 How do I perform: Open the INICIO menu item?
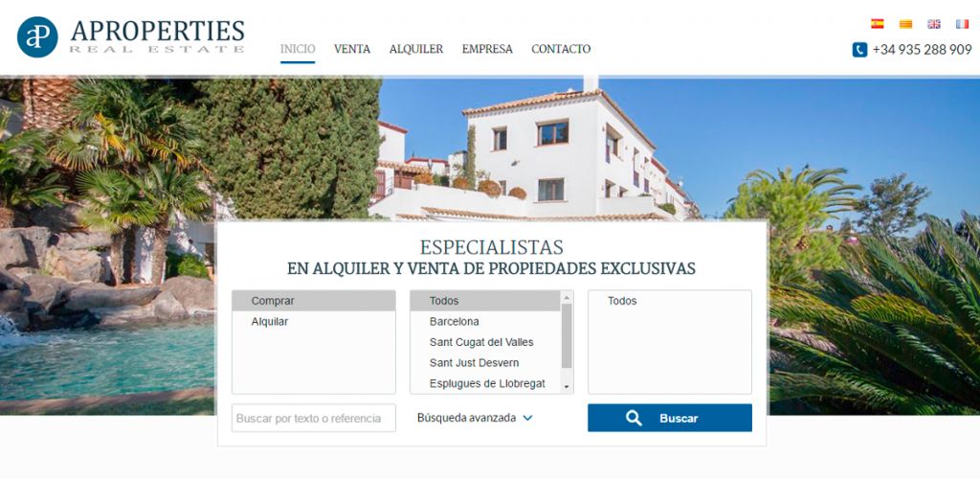[298, 49]
